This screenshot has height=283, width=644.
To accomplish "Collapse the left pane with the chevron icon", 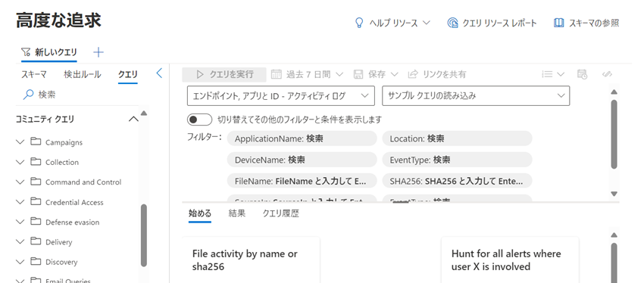I will (159, 73).
